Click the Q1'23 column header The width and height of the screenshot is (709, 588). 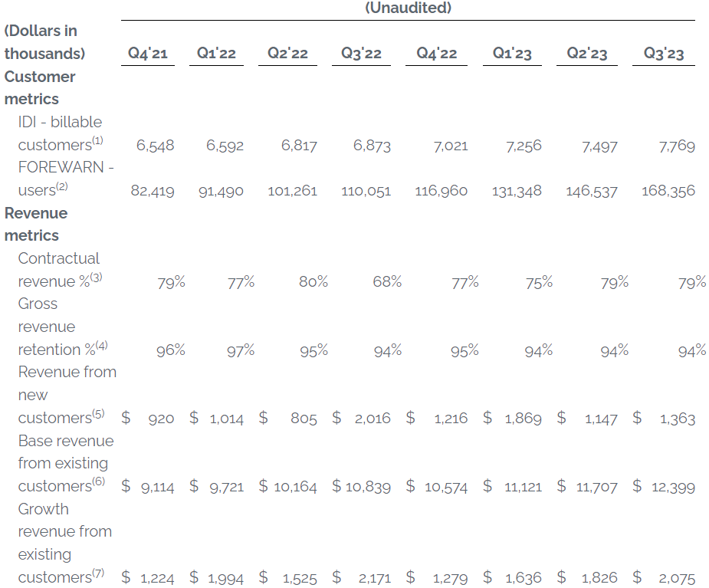click(513, 54)
